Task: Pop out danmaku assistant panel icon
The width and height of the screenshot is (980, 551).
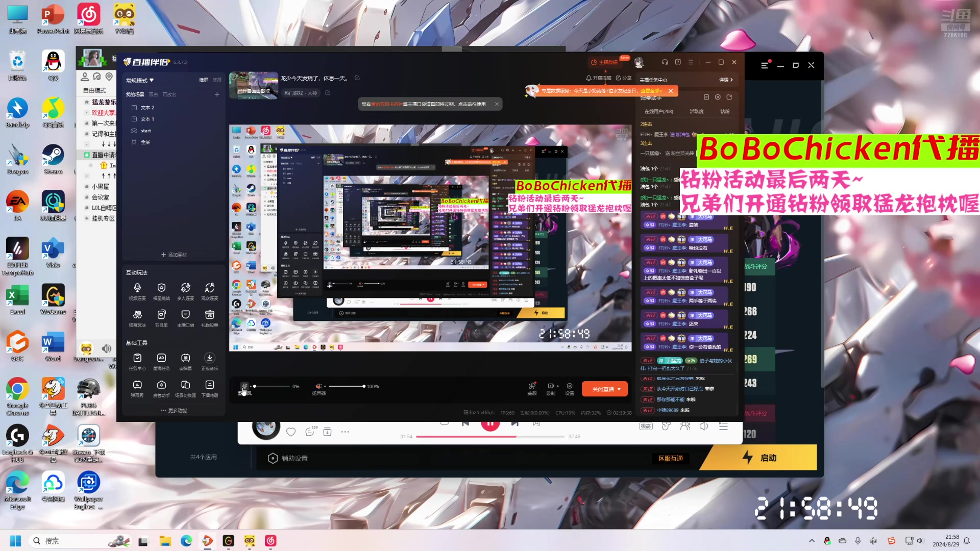Action: point(729,97)
